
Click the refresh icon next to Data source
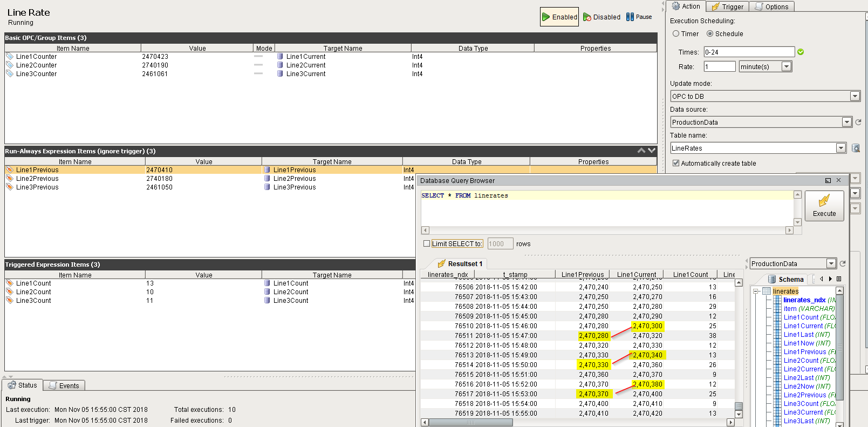858,123
